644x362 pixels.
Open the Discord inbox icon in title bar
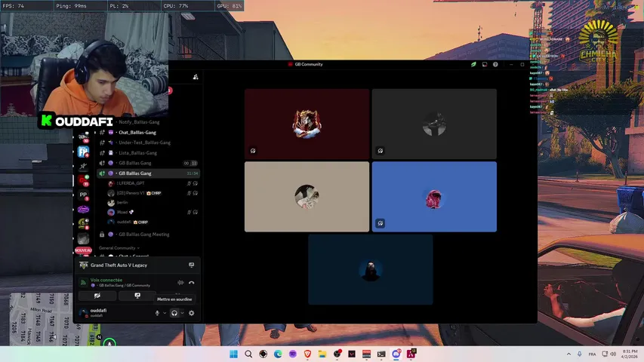(485, 64)
